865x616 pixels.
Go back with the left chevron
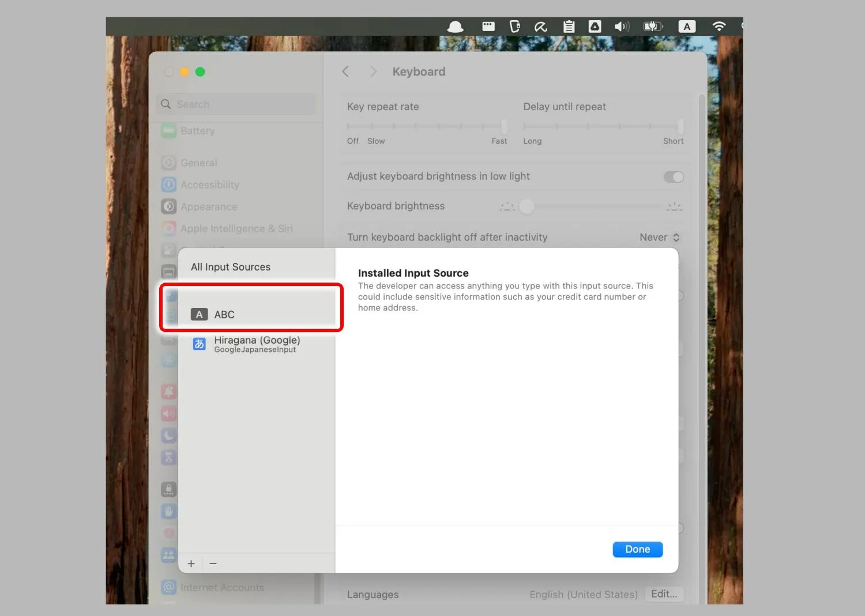click(x=345, y=72)
